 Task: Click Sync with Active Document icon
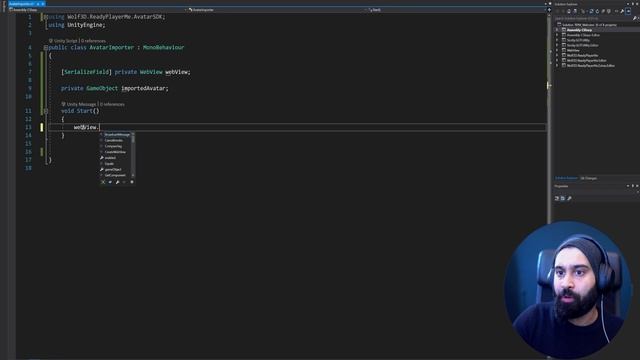click(591, 11)
